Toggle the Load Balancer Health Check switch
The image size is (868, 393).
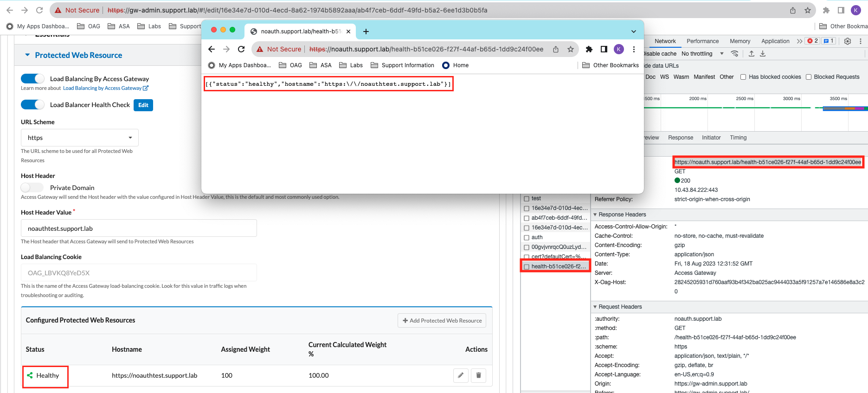tap(32, 105)
